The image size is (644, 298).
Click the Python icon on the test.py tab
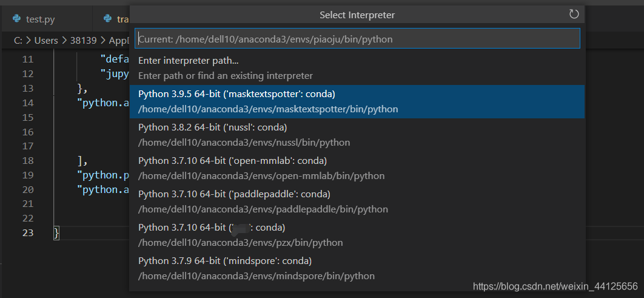(16, 19)
